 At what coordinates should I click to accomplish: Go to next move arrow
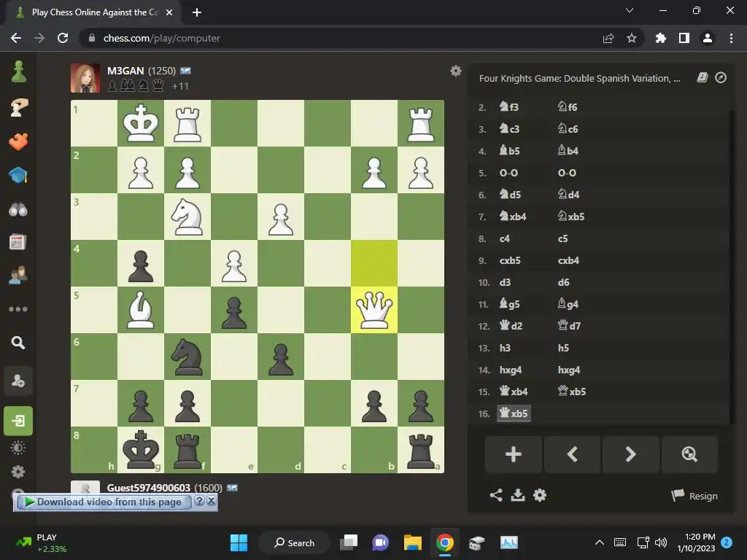[631, 454]
